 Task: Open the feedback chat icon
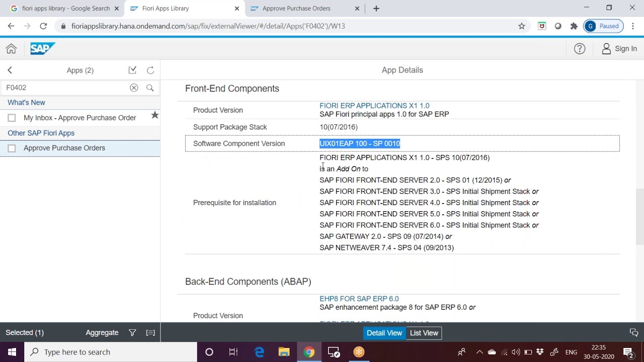pos(634,333)
